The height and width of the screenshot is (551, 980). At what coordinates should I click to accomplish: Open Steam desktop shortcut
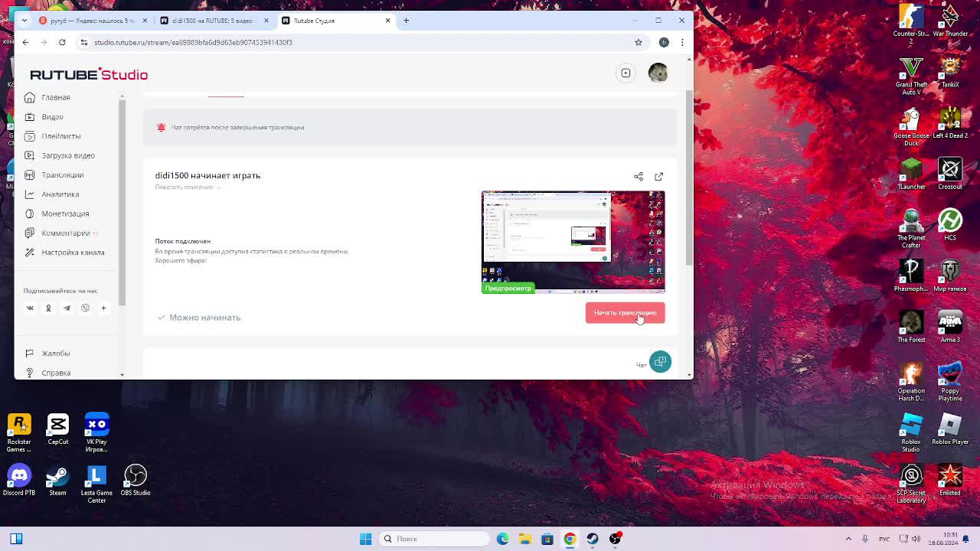pos(57,480)
